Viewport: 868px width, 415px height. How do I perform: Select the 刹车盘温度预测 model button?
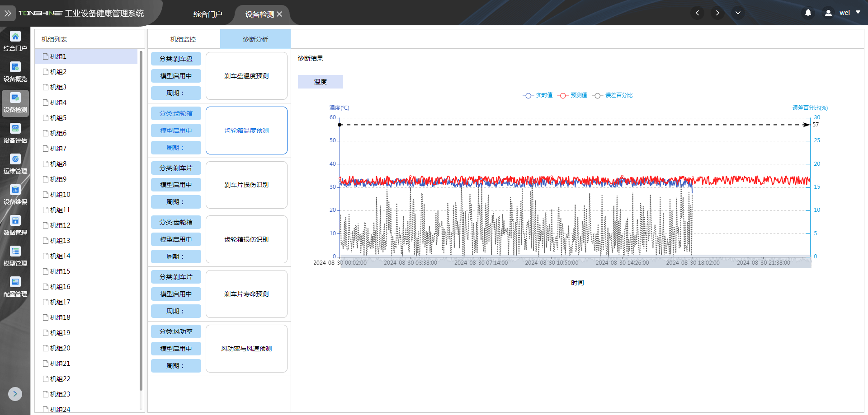246,76
